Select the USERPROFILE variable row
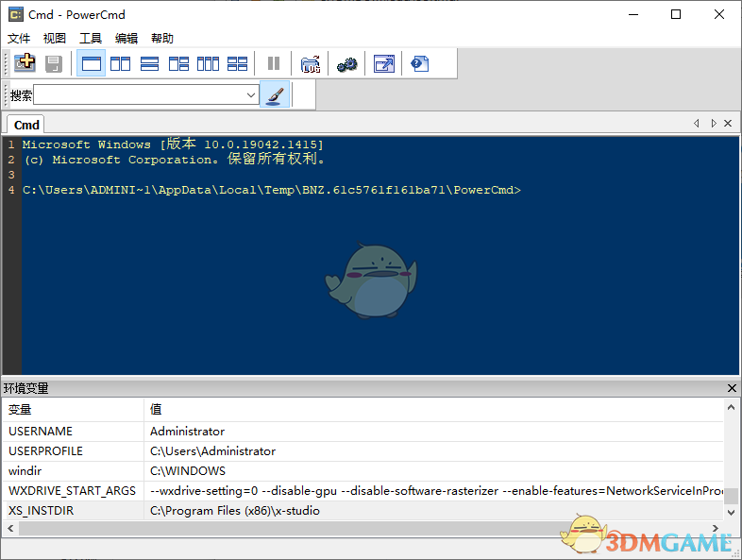742x560 pixels. [363, 451]
